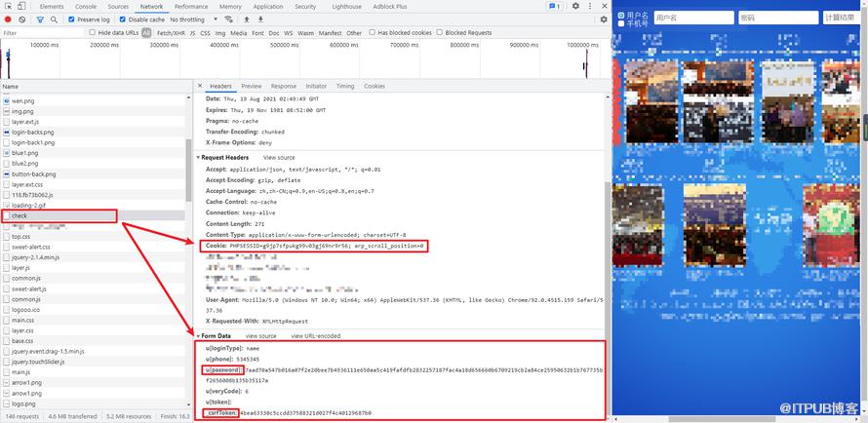Switch to the Console tab
The image size is (868, 423).
tap(85, 7)
